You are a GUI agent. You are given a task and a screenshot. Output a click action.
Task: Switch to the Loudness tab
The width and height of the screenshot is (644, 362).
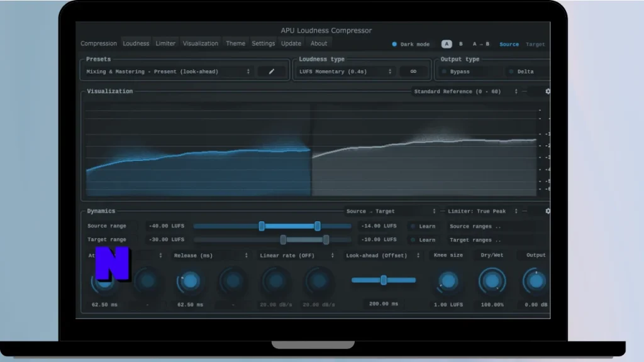point(136,43)
